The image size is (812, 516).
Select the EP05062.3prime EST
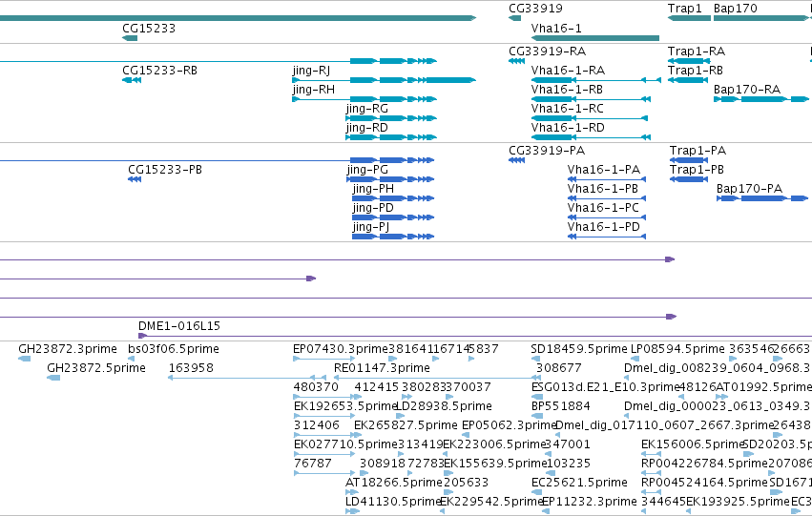pos(510,425)
